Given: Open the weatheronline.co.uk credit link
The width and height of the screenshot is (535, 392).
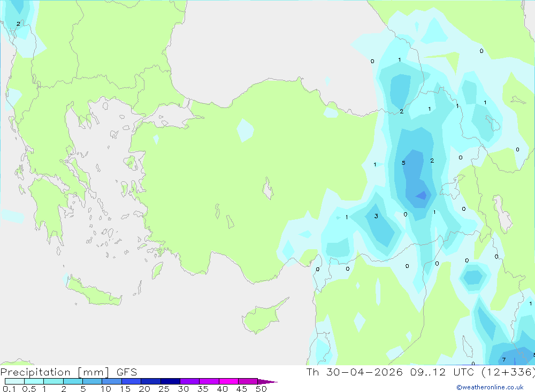Looking at the screenshot, I should (490, 387).
